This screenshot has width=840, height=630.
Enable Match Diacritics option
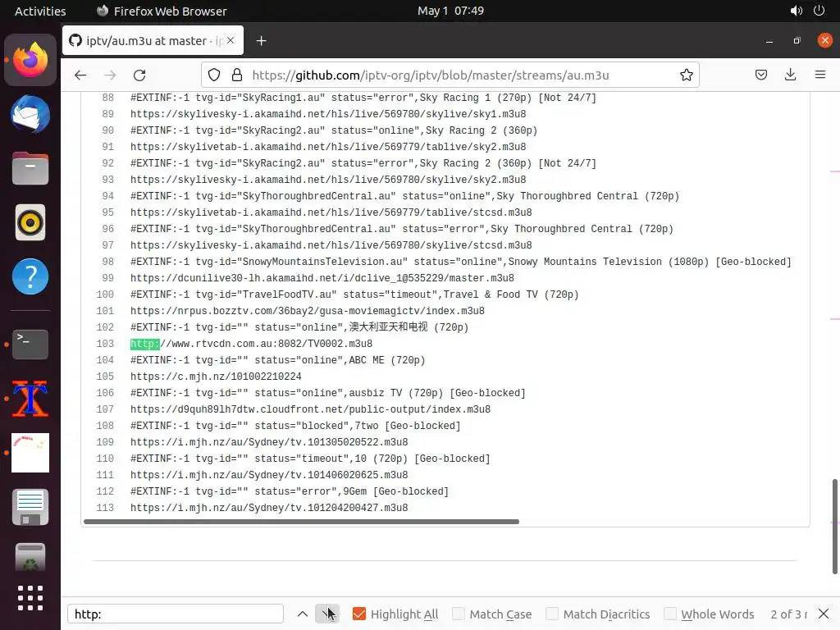[x=552, y=614]
